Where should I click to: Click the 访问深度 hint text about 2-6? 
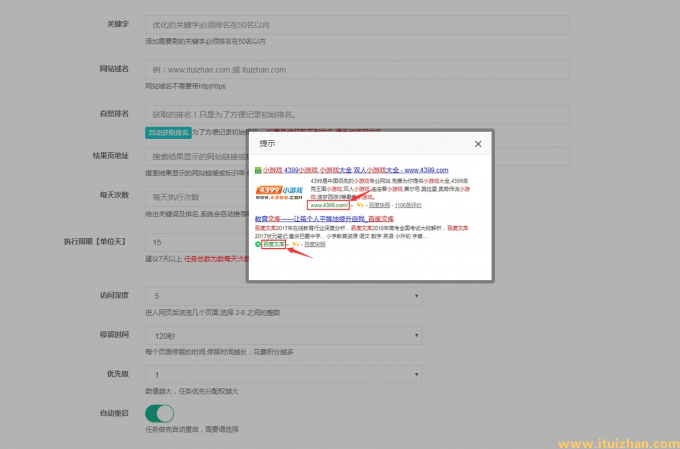click(x=212, y=312)
